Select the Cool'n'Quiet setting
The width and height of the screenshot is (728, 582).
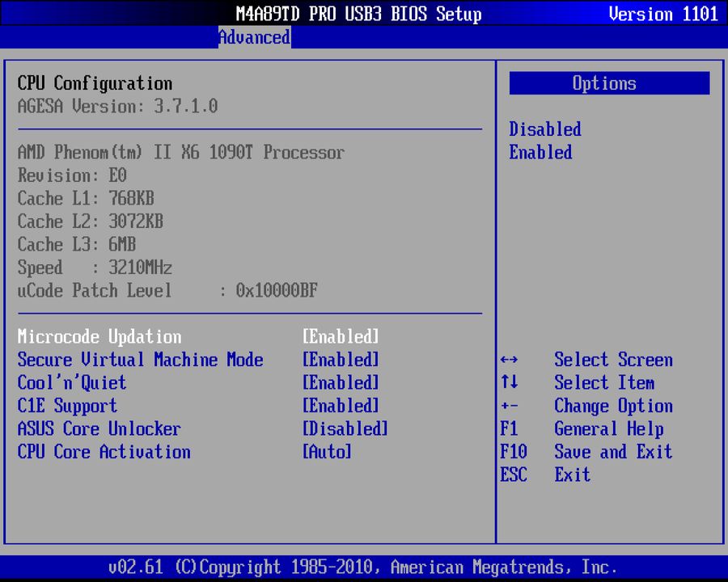[71, 382]
